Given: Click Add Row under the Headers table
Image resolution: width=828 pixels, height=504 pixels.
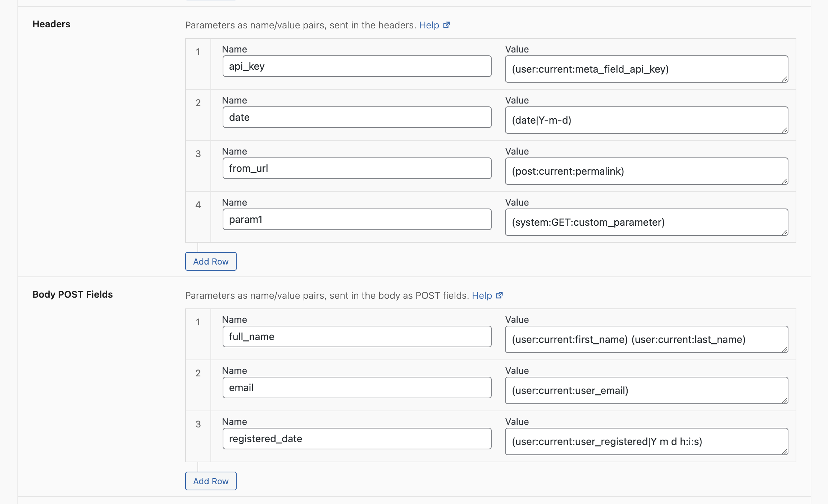Looking at the screenshot, I should coord(211,261).
